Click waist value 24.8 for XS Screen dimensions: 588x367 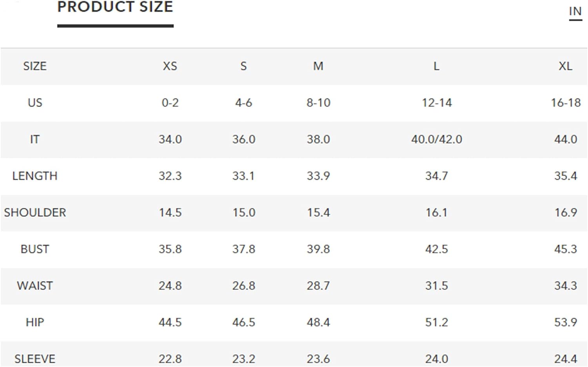[170, 286]
